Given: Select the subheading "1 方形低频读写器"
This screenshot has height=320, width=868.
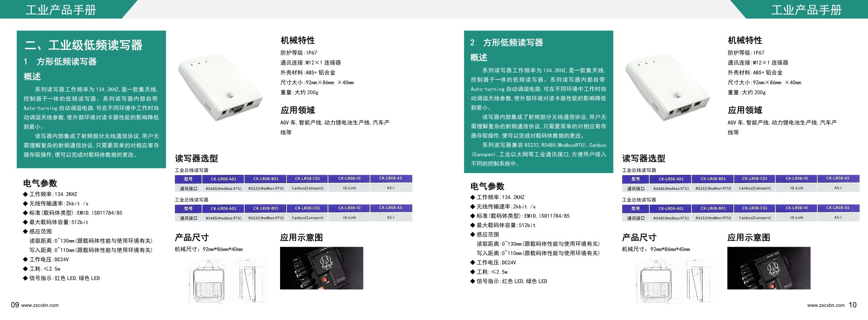Looking at the screenshot, I should coord(60,62).
